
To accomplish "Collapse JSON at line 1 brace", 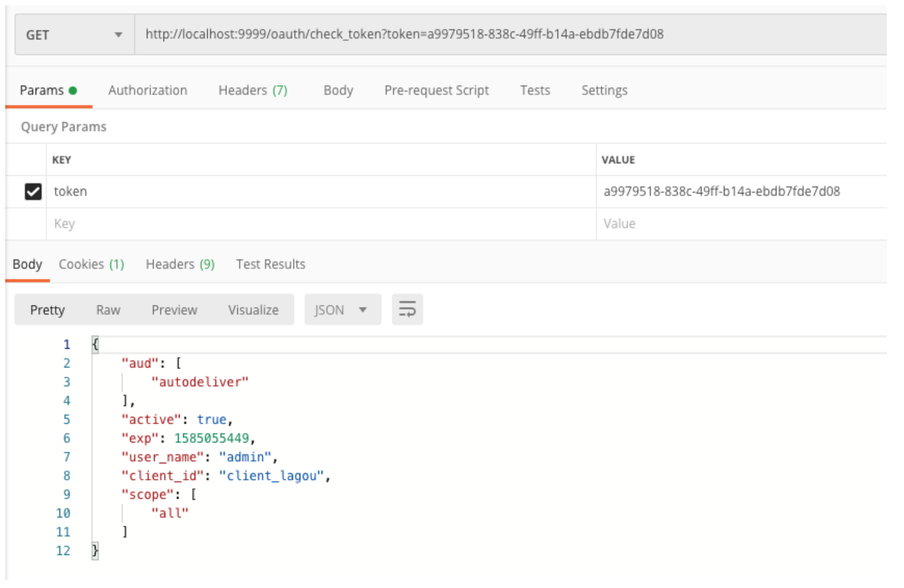I will point(95,345).
